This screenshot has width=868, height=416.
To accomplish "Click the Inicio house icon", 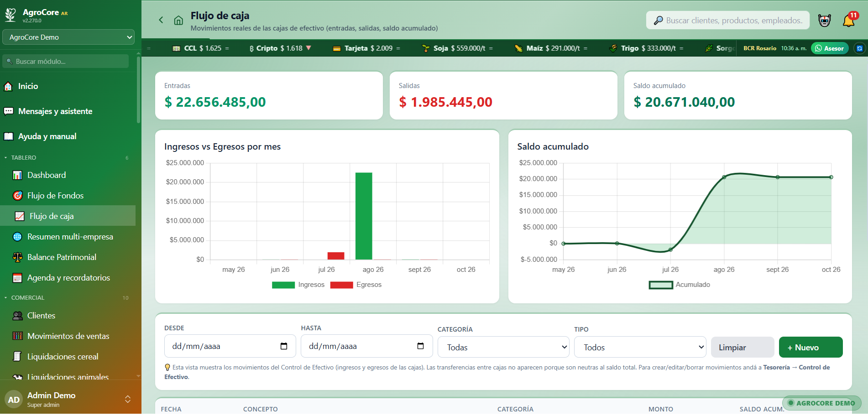I will [8, 86].
